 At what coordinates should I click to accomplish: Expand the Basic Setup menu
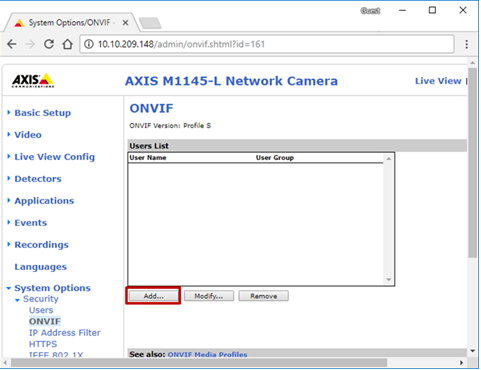pyautogui.click(x=42, y=113)
